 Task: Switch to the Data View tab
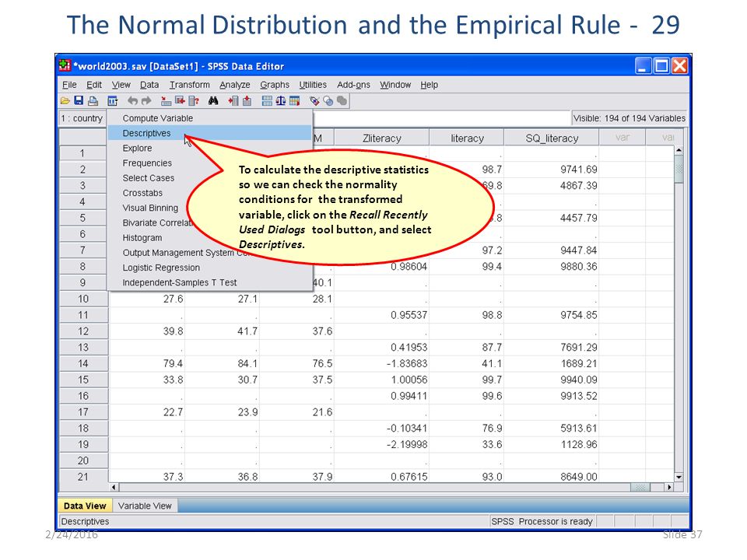point(85,506)
